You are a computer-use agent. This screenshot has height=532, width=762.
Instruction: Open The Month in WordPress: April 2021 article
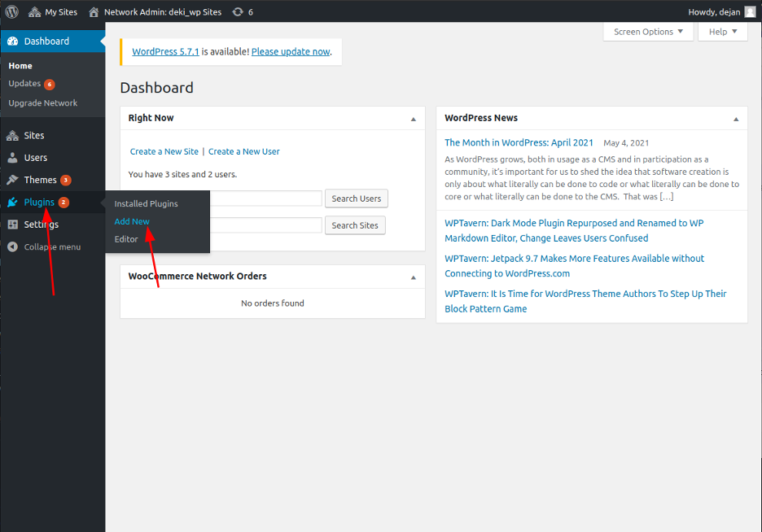[x=519, y=142]
